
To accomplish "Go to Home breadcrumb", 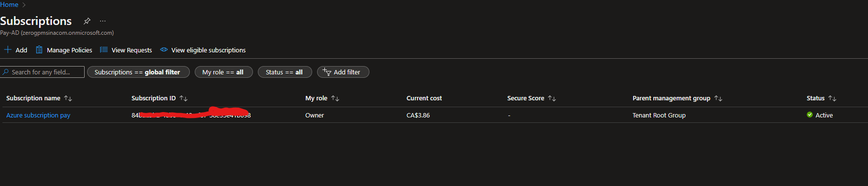I will point(9,4).
